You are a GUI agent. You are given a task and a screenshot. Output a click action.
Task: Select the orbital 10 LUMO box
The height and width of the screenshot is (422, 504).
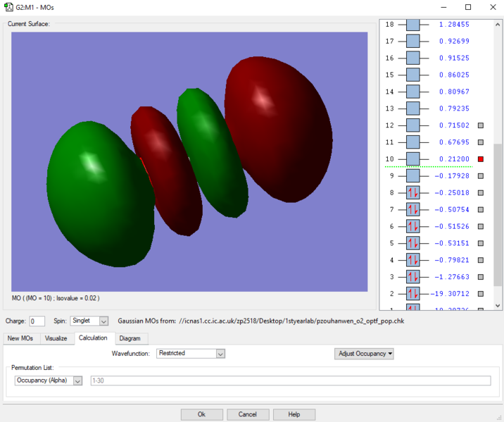pos(412,159)
